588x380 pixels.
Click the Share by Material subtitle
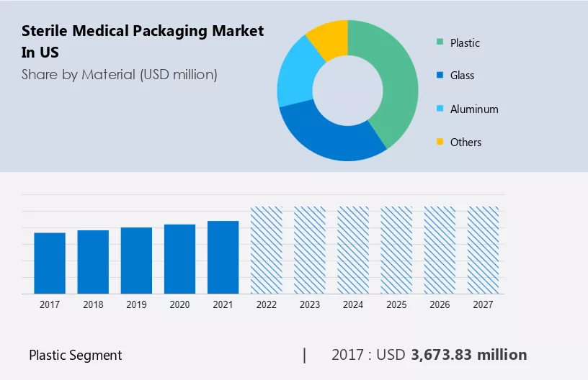(119, 75)
